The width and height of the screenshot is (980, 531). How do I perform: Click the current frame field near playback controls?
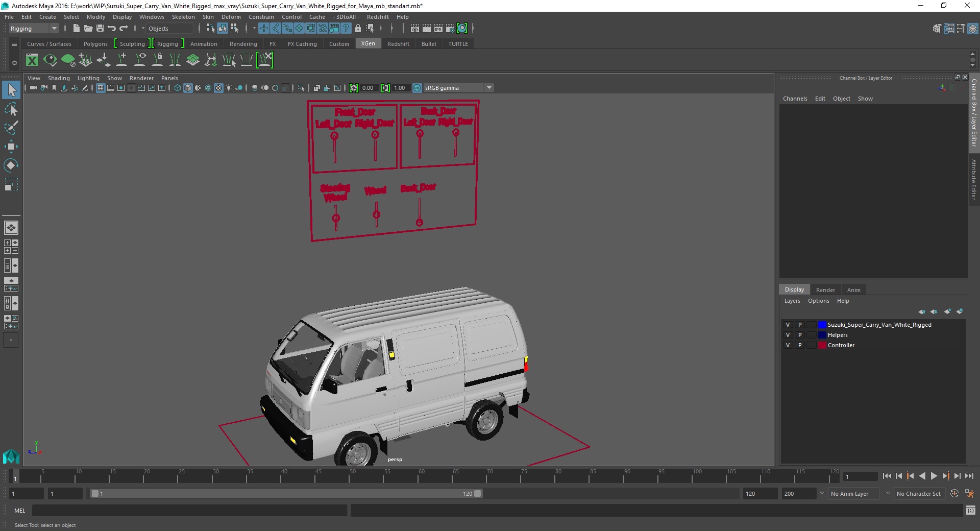(x=860, y=476)
